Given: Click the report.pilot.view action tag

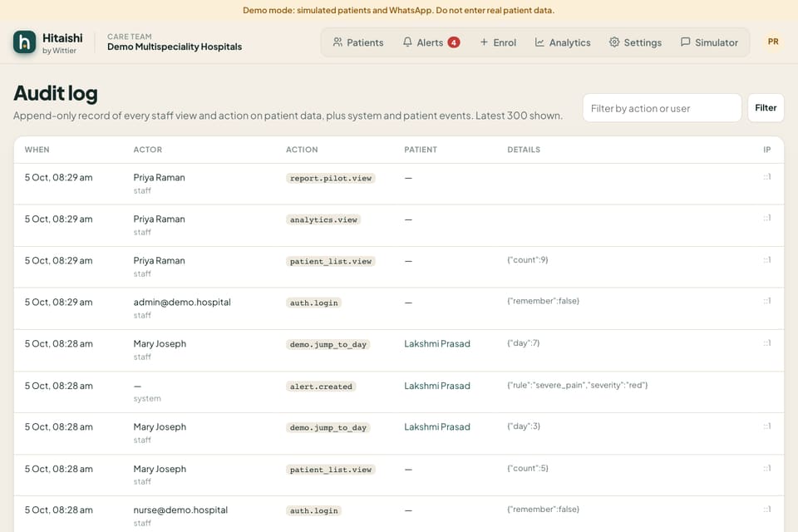Looking at the screenshot, I should pyautogui.click(x=331, y=178).
